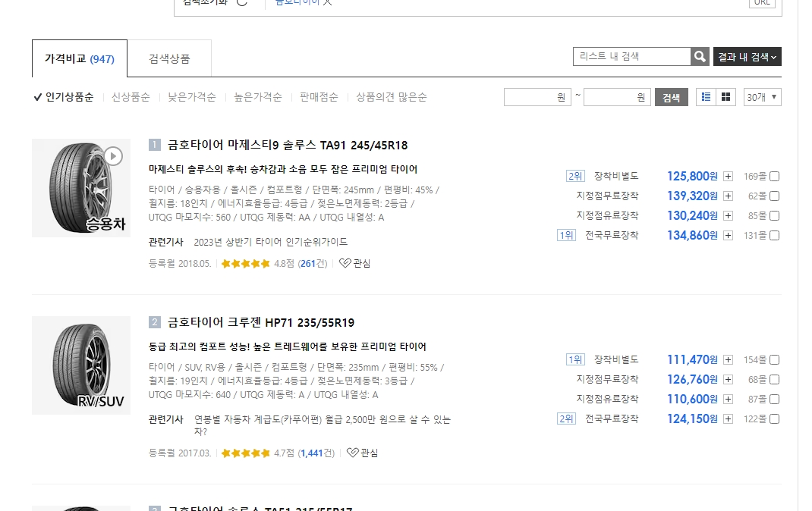Expand plus icon next to 139,320원
Screen dimensions: 812x511
(728, 196)
